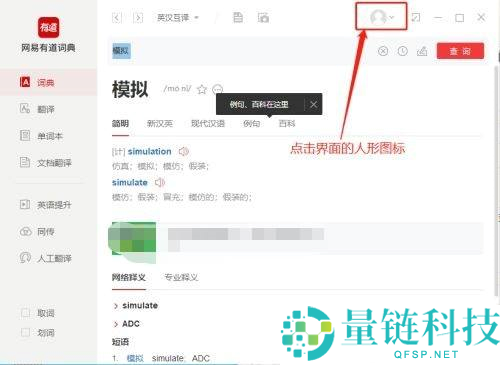Viewport: 500px width, 365px height.
Task: Click the red 查询 search button
Action: coord(460,51)
